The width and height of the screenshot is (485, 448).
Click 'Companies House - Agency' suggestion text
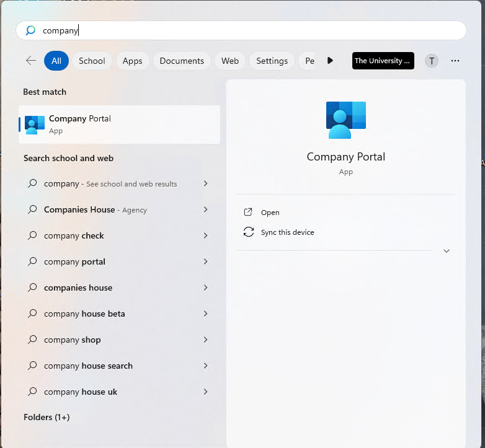point(96,210)
